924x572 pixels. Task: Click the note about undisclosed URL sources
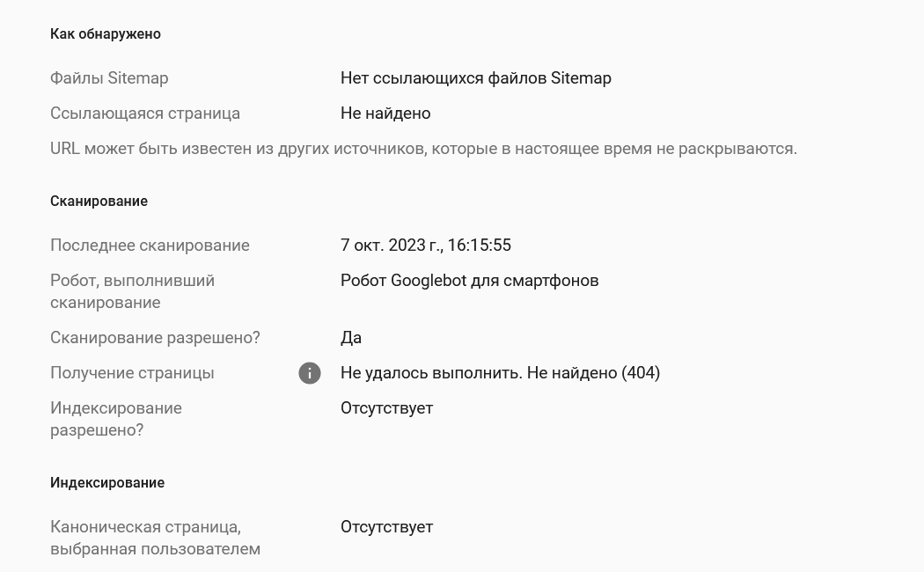coord(423,149)
